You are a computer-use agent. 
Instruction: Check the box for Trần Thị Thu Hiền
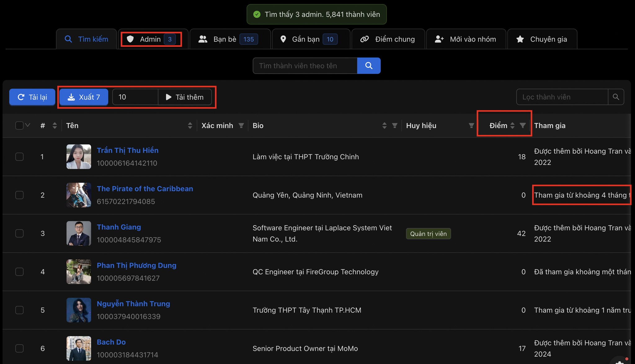pos(19,157)
